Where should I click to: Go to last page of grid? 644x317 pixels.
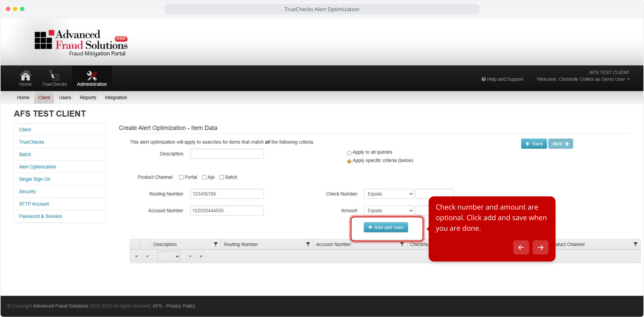tap(201, 256)
